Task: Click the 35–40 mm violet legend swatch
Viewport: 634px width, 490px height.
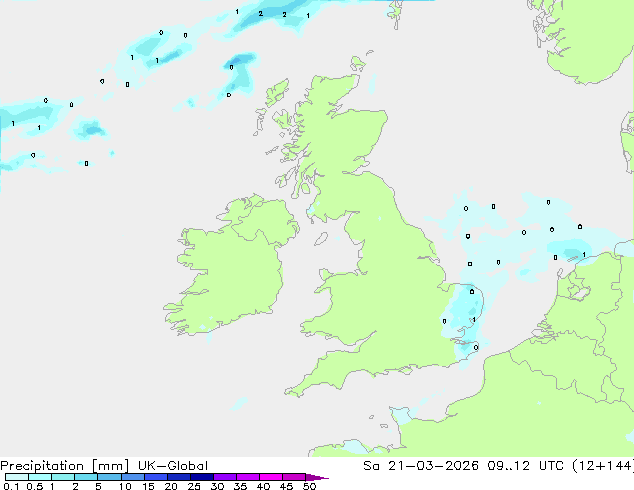Action: [x=248, y=477]
